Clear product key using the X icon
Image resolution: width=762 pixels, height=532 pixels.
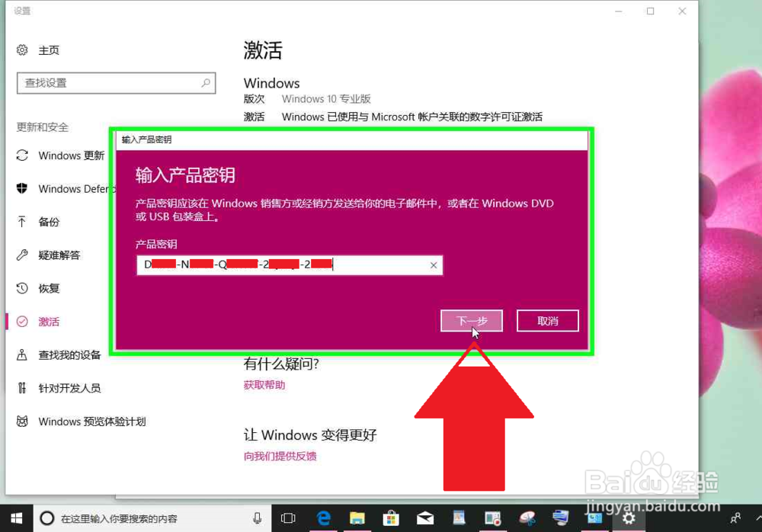[x=434, y=264]
